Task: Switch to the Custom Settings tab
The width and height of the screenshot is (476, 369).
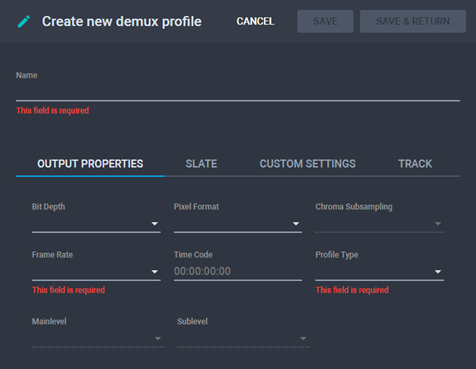Action: 307,164
